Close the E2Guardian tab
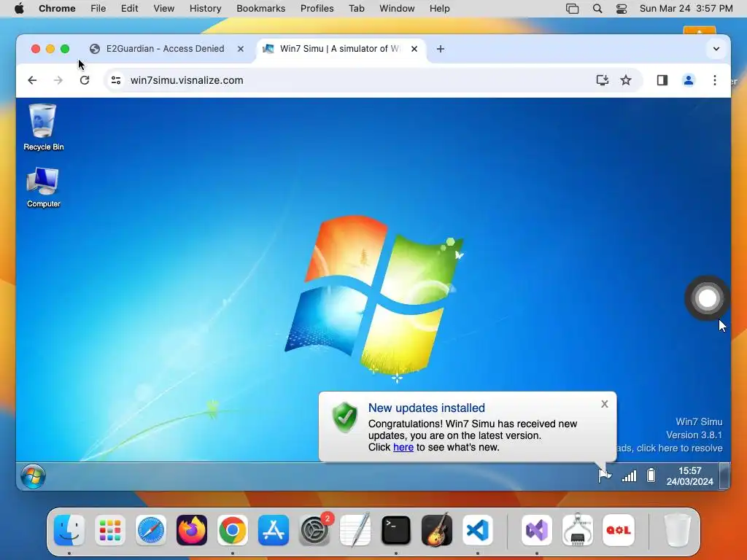This screenshot has height=560, width=747. (x=241, y=49)
